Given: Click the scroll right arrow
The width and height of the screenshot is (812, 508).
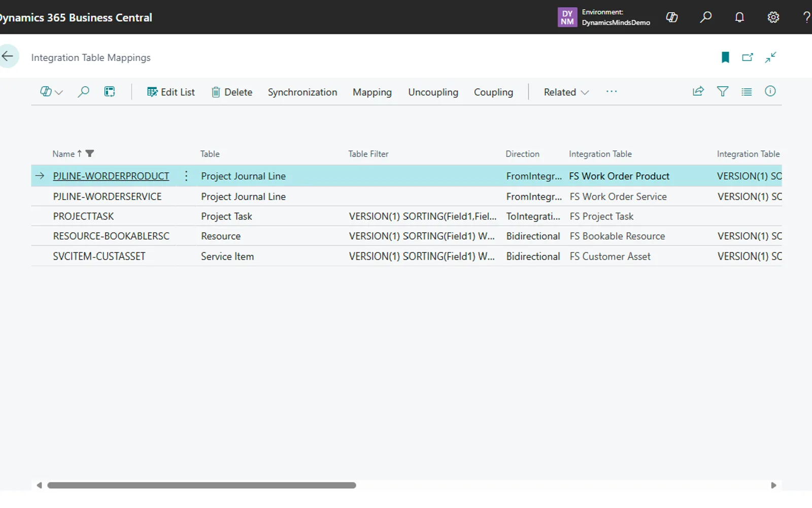Looking at the screenshot, I should (x=773, y=485).
